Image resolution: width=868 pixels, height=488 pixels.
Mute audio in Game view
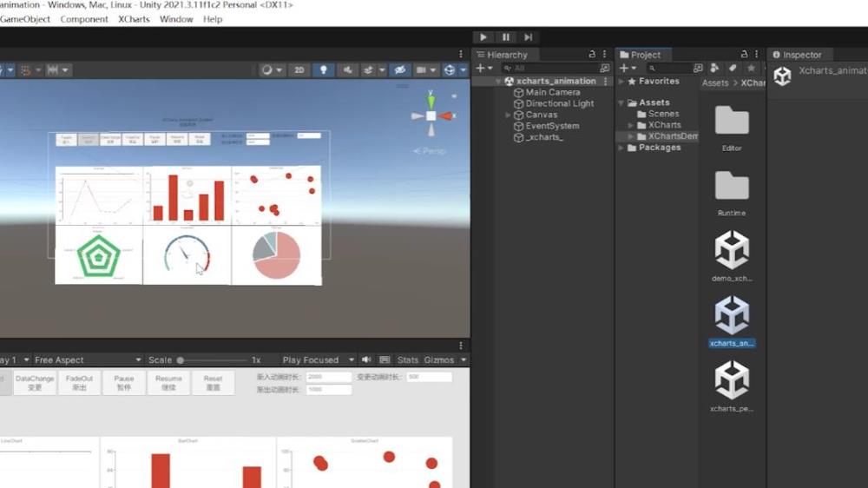(366, 360)
